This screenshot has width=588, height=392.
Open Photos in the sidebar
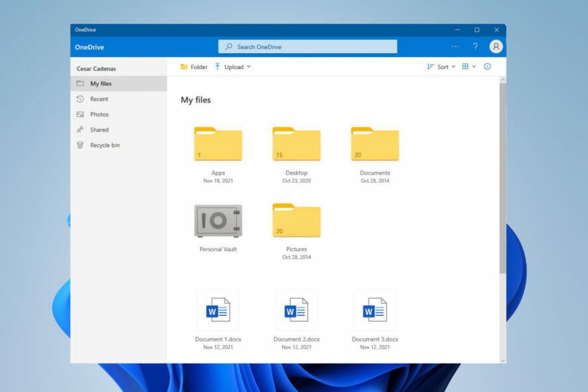tap(119, 114)
